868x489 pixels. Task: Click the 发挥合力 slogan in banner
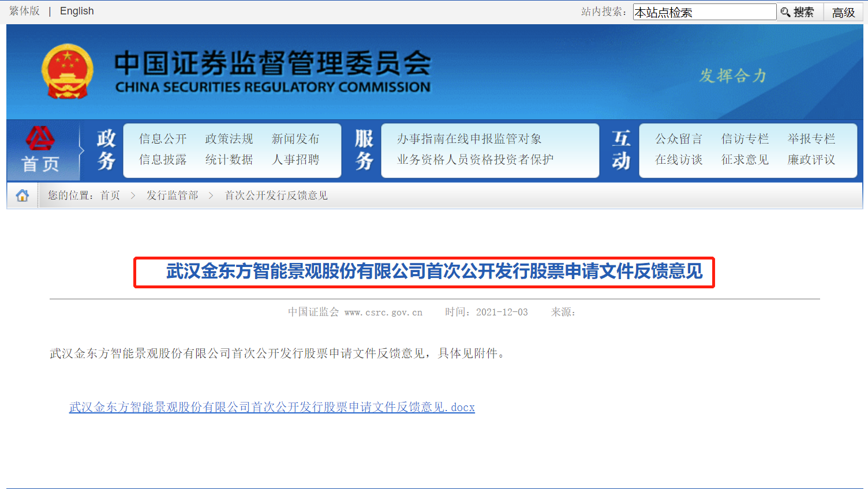click(733, 76)
